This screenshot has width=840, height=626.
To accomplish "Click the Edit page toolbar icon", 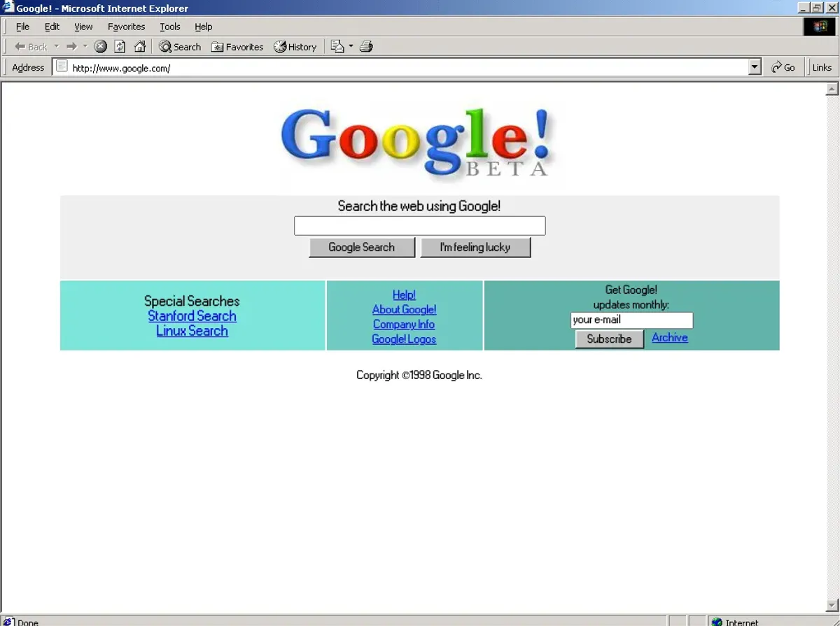I will click(x=337, y=47).
